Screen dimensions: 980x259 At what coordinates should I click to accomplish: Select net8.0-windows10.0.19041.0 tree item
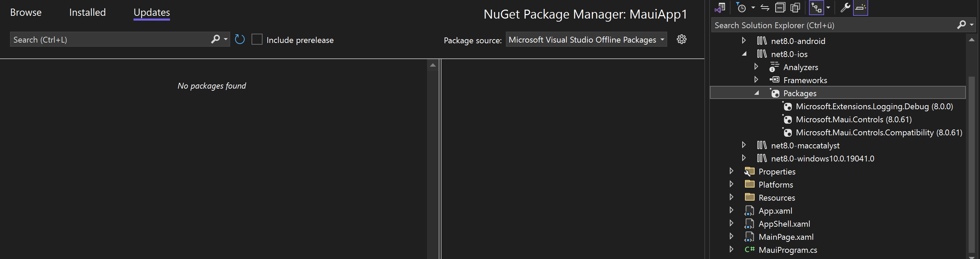click(822, 159)
